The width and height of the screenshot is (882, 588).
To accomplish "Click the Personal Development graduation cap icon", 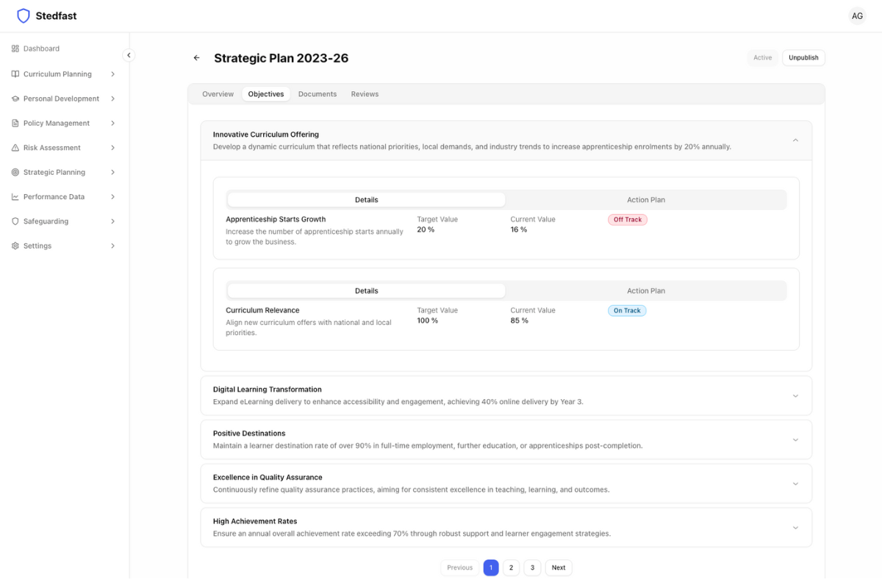I will point(15,98).
